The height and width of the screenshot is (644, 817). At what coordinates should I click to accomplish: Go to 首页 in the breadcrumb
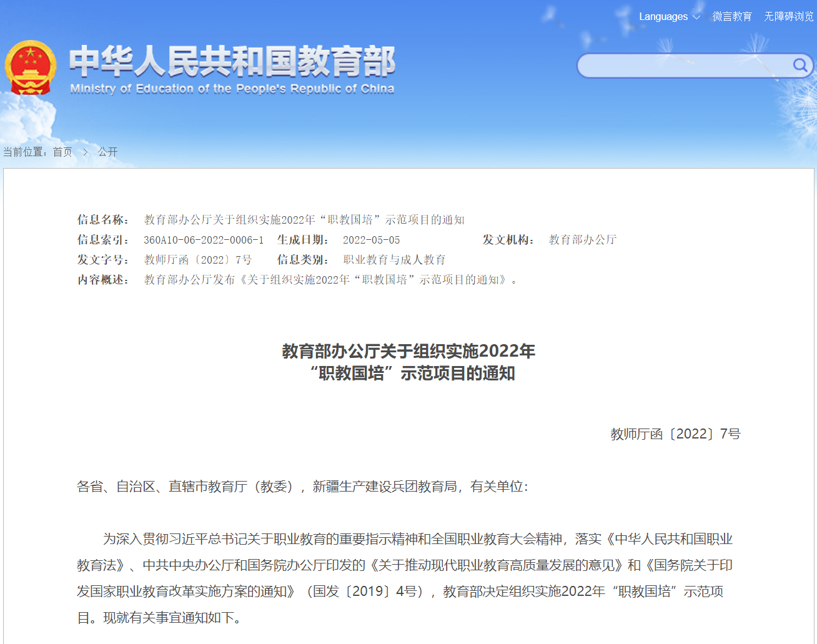tap(62, 152)
